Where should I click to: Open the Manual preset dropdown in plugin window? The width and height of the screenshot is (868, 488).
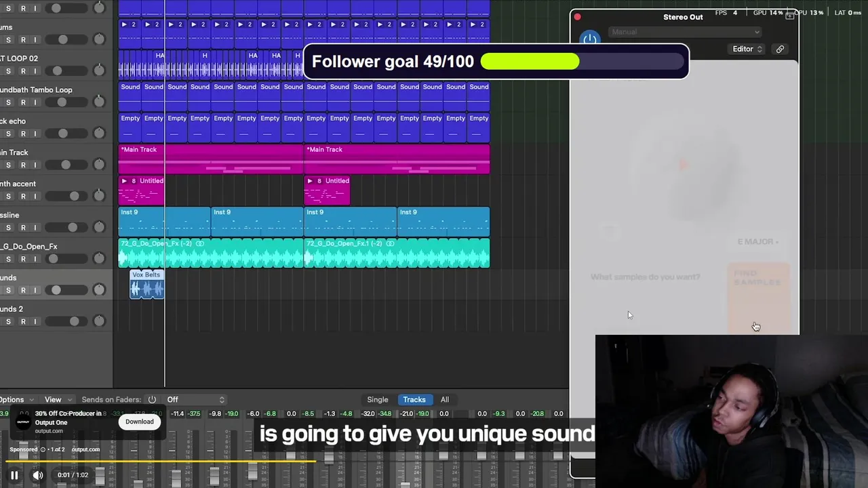coord(685,32)
